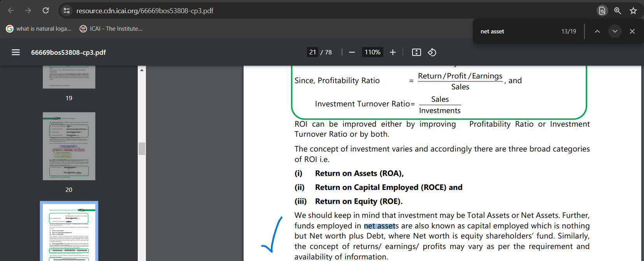Reload the current PDF page

pyautogui.click(x=46, y=10)
